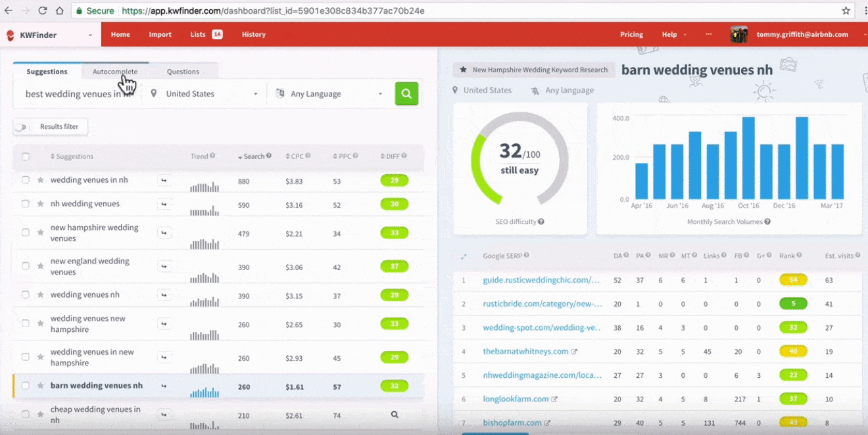Click magnifier icon for 'cheap wedding venues in nh'
Image resolution: width=868 pixels, height=435 pixels.
point(395,415)
